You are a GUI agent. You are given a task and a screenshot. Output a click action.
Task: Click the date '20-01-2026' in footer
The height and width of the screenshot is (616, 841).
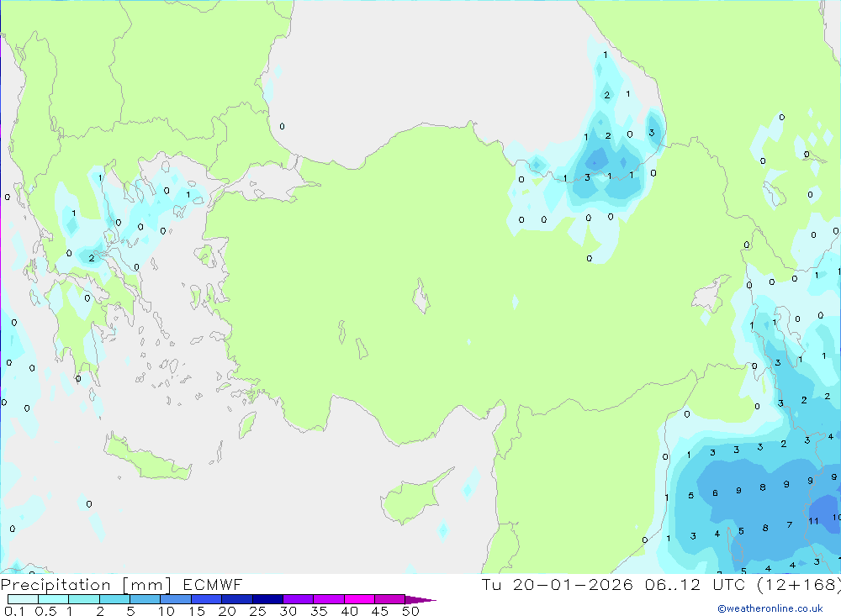click(x=573, y=584)
